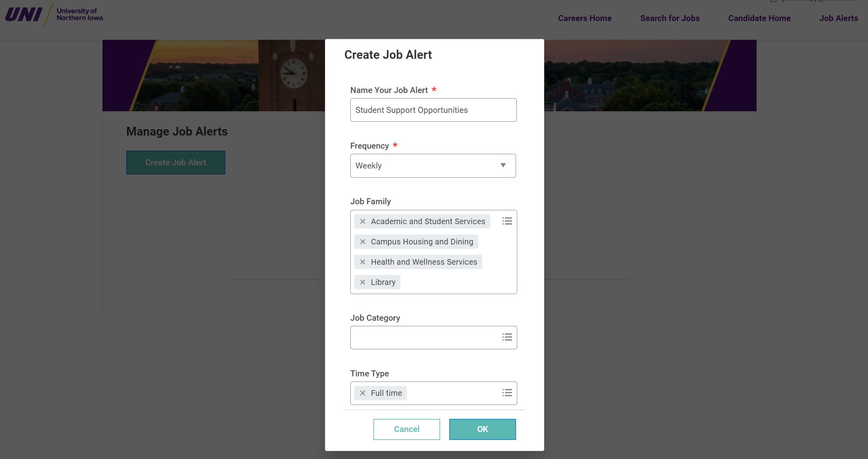This screenshot has height=459, width=868.
Task: Click the X icon to remove Library tag
Action: point(362,282)
